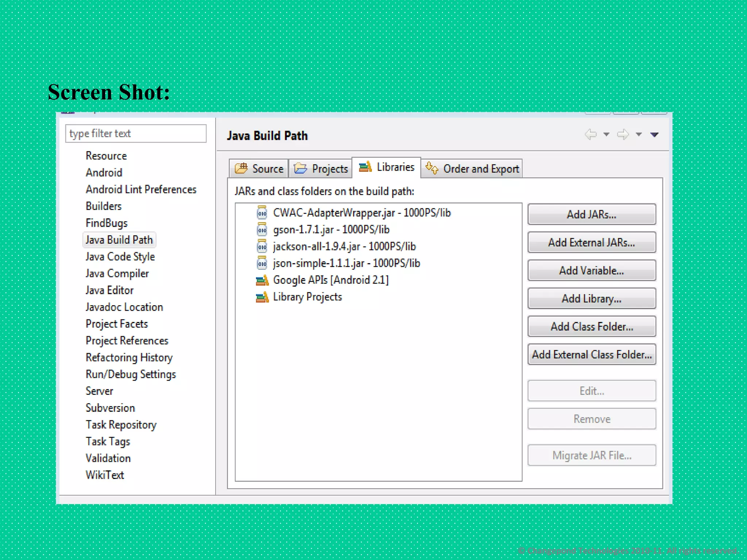Open Android Lint Preferences page

(x=141, y=189)
